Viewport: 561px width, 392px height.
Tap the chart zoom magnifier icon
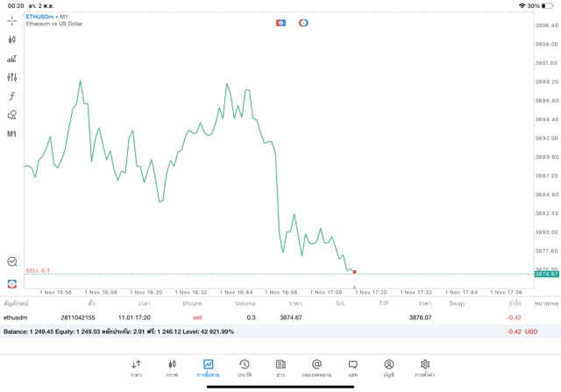12,261
